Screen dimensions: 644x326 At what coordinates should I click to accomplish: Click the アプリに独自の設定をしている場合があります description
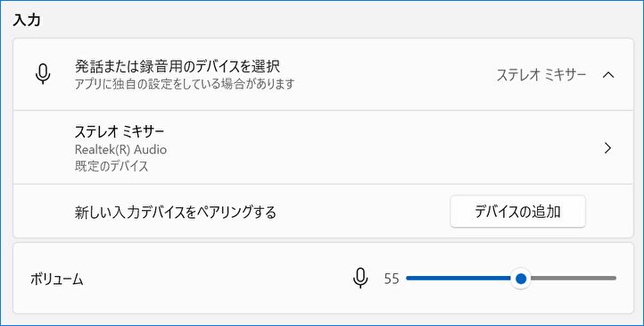tap(185, 84)
